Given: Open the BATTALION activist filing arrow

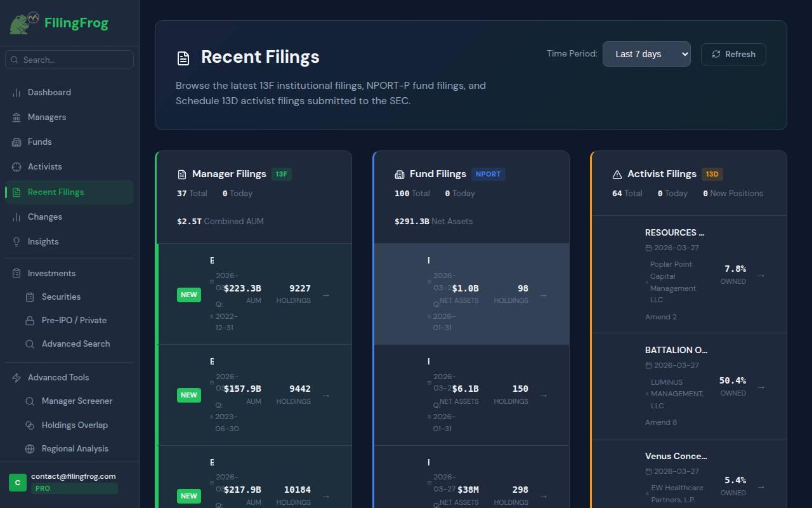Looking at the screenshot, I should 761,387.
